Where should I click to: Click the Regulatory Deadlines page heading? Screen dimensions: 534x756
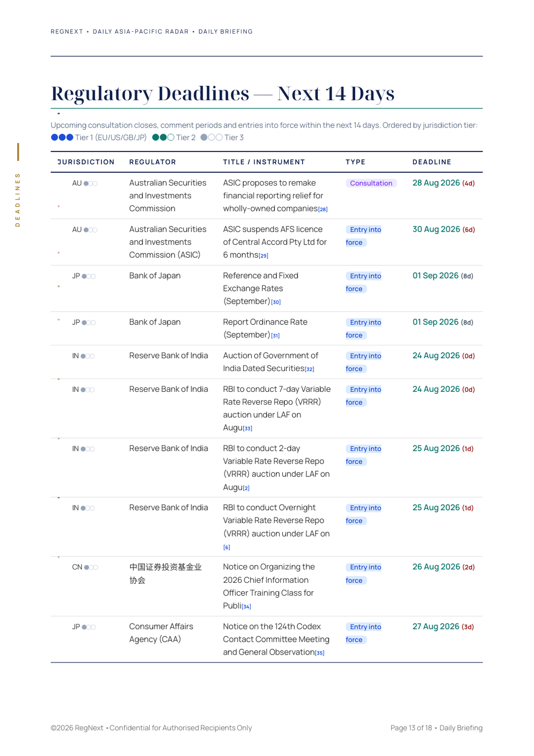[222, 94]
